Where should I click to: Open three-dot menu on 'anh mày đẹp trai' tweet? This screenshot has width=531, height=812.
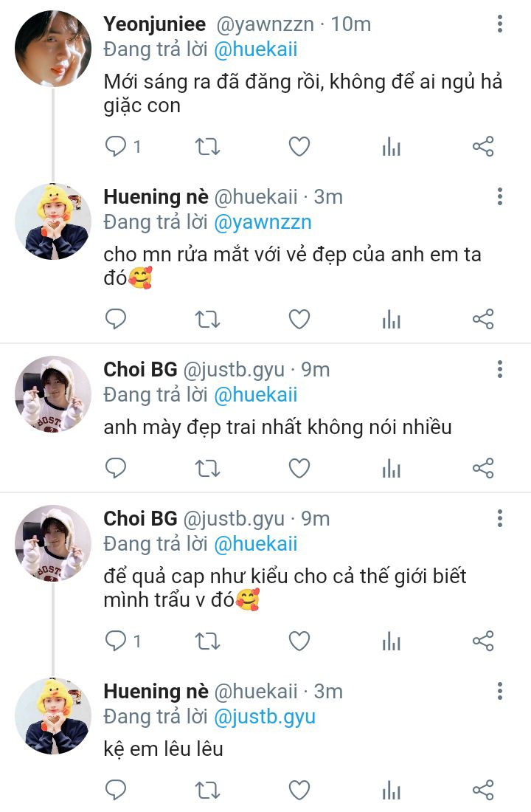[499, 369]
